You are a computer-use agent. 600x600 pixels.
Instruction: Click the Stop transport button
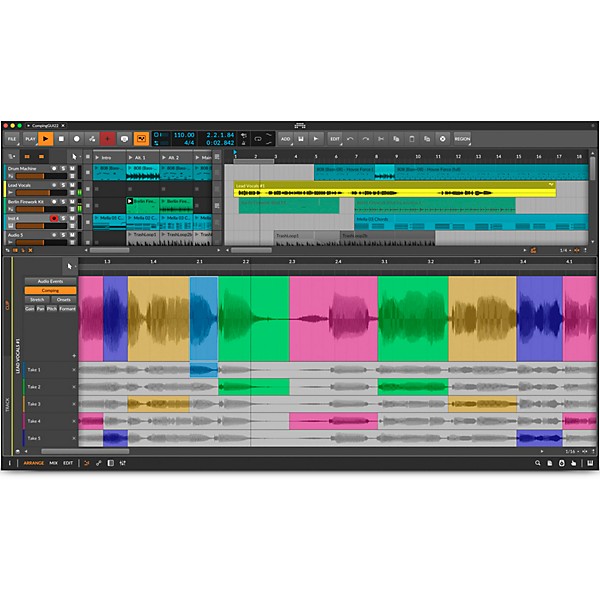pos(61,139)
